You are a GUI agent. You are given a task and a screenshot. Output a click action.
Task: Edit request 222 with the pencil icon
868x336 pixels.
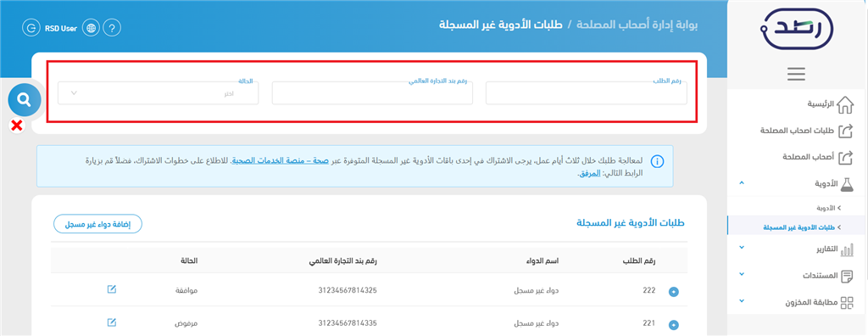pyautogui.click(x=111, y=288)
